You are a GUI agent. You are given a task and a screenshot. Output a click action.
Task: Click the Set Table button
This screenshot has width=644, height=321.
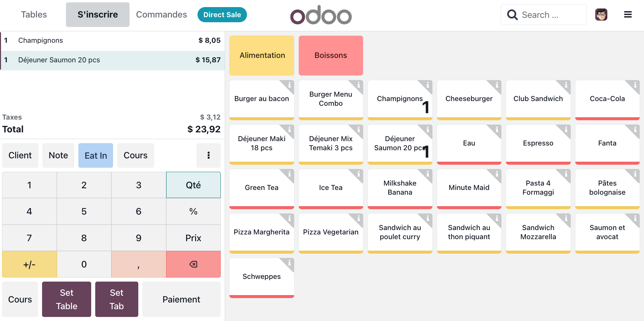click(x=67, y=299)
